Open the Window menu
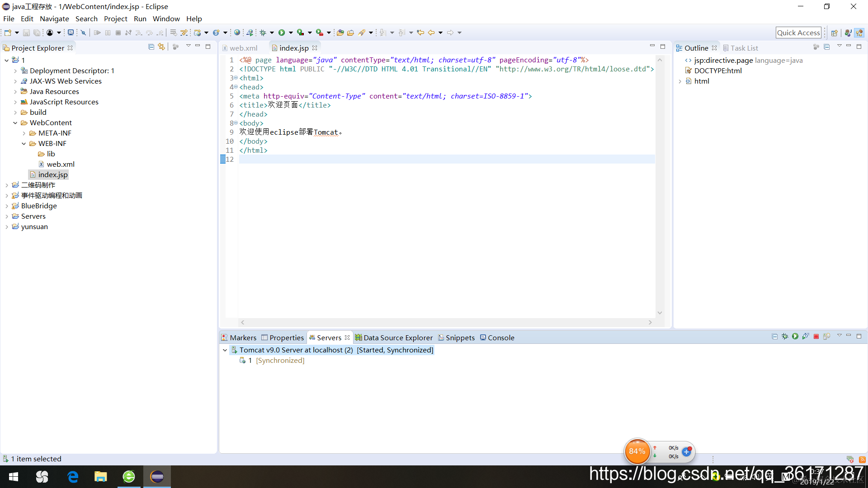 (166, 19)
